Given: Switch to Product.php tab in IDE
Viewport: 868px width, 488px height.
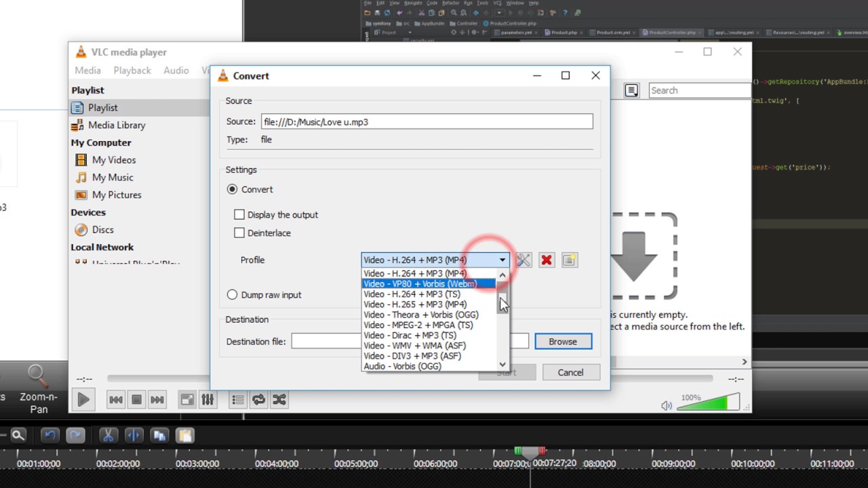Looking at the screenshot, I should (x=563, y=33).
